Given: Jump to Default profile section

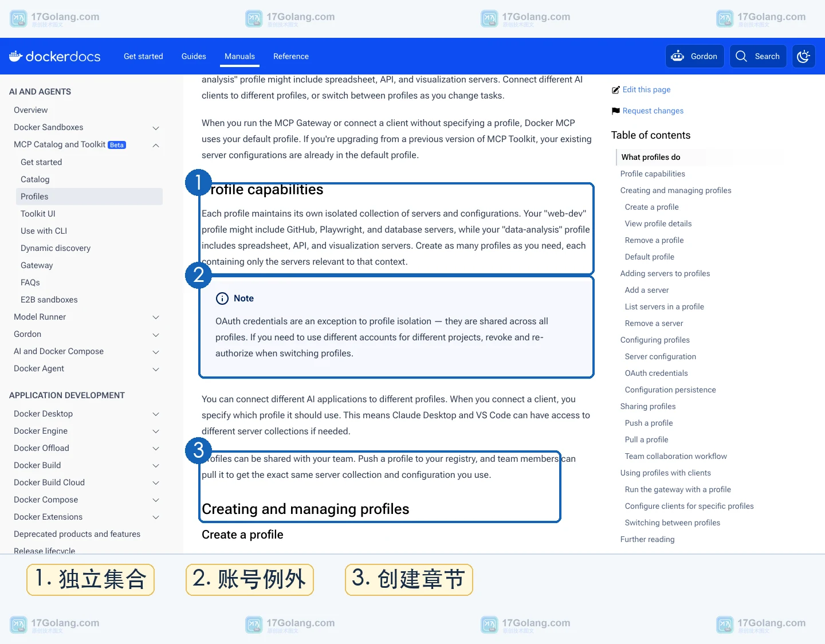Looking at the screenshot, I should point(650,257).
